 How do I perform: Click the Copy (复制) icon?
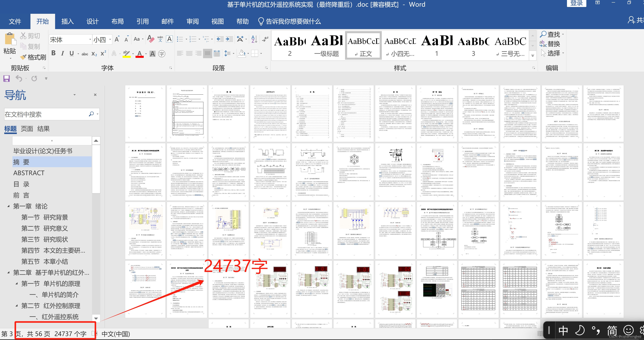pos(23,46)
